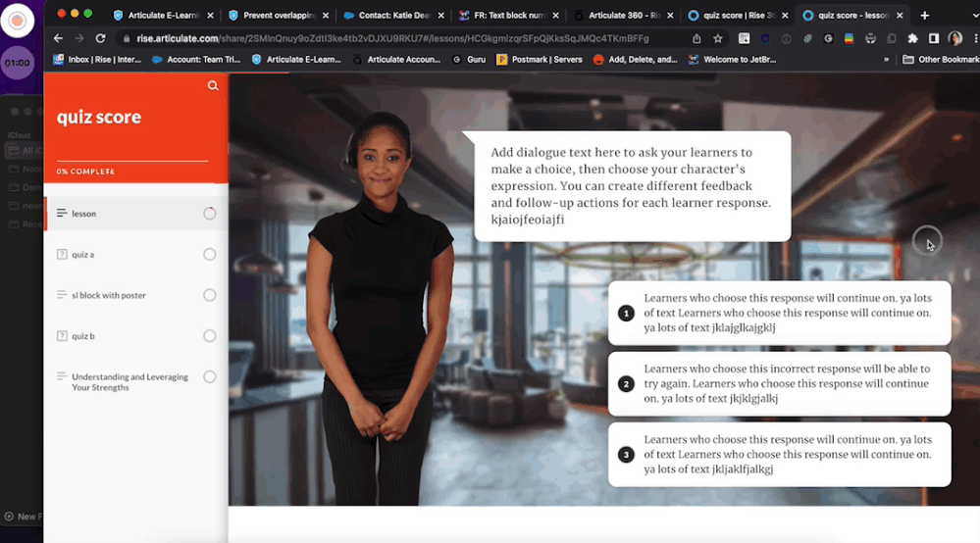Click the character dialogue speech bubble
980x543 pixels.
[x=632, y=186]
